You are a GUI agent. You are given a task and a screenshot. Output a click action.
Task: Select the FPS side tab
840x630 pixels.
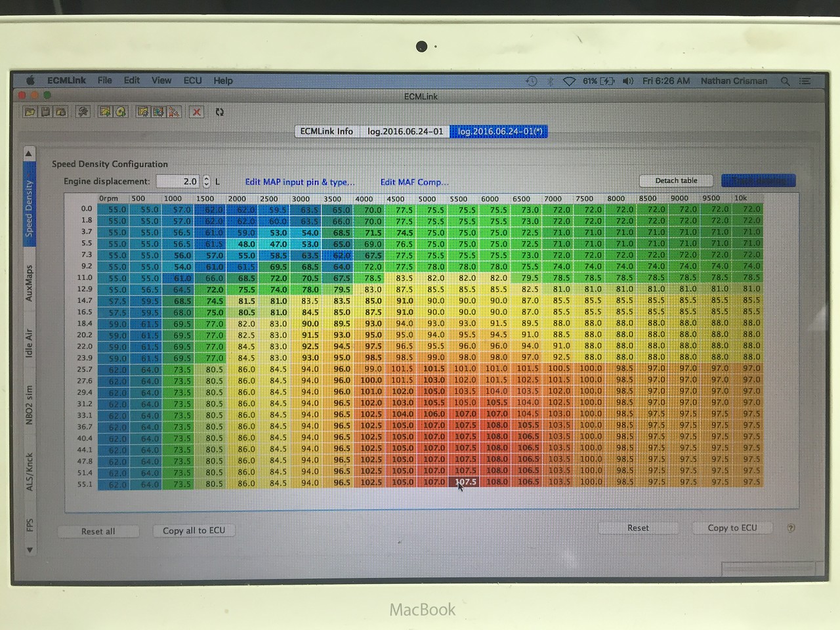coord(29,525)
